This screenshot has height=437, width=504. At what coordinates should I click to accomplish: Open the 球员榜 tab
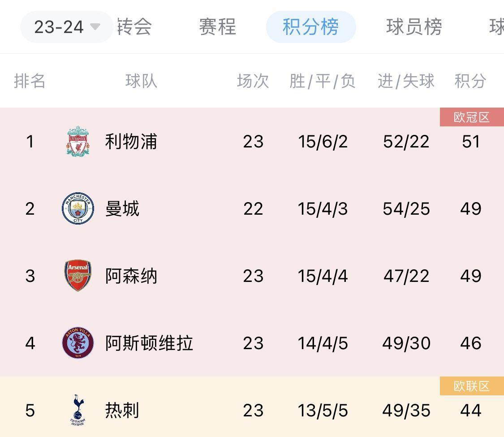coord(414,27)
